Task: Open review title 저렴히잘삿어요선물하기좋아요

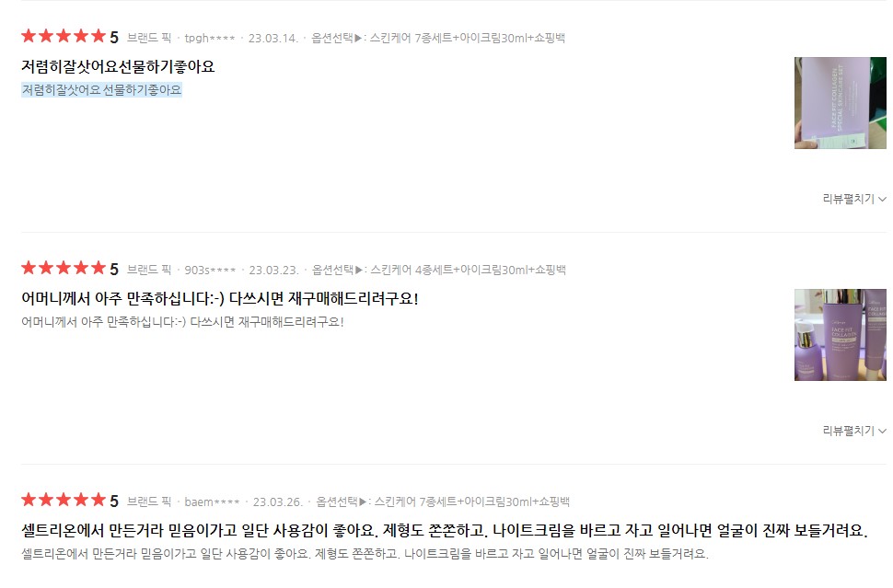Action: pos(118,66)
